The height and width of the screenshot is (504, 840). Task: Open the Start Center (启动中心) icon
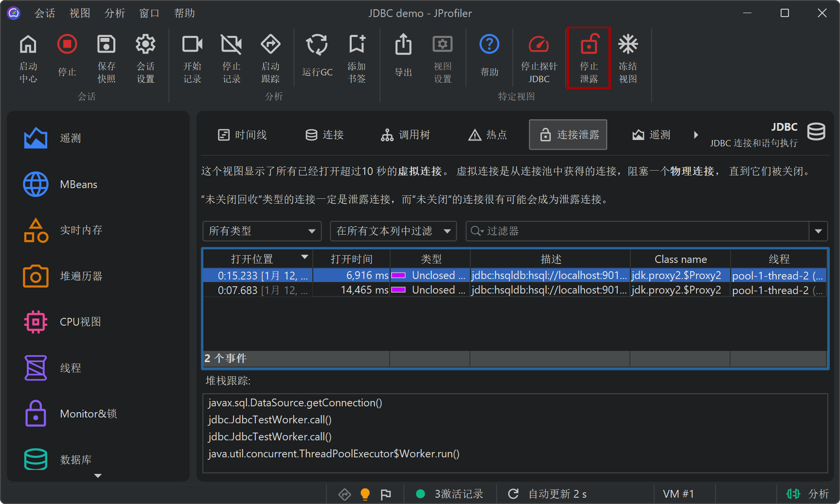pos(28,45)
